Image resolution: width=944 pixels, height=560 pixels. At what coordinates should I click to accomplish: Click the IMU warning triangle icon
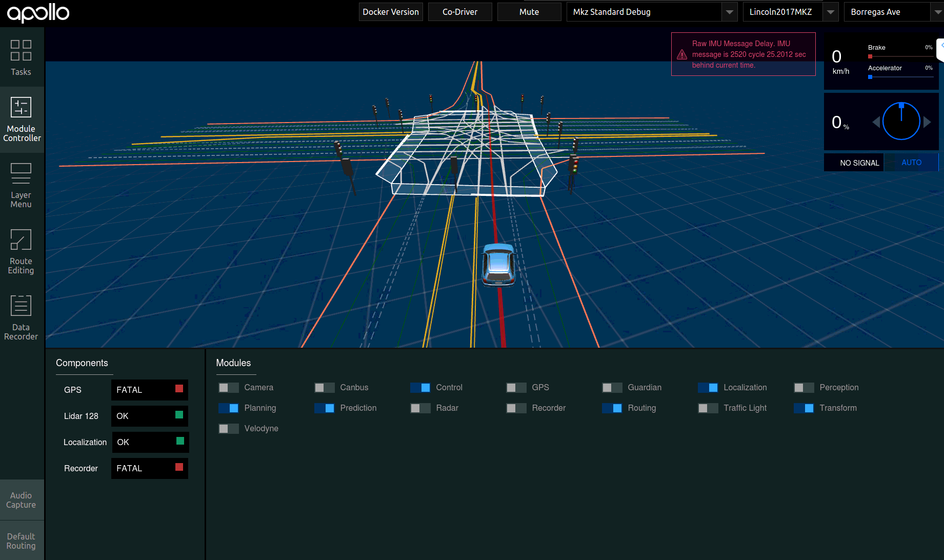(682, 54)
